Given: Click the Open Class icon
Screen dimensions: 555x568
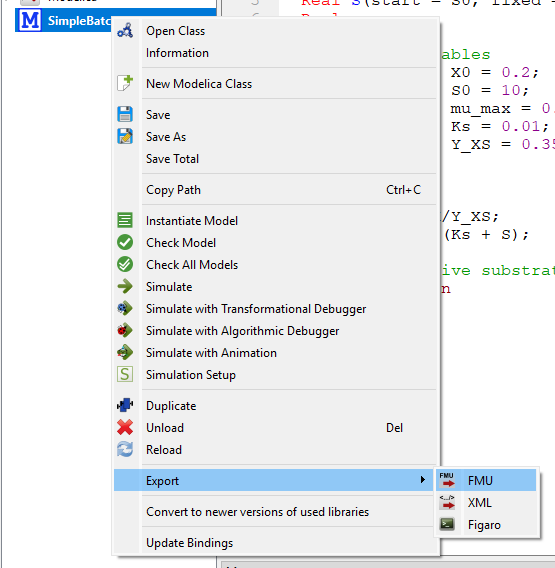Looking at the screenshot, I should [125, 31].
